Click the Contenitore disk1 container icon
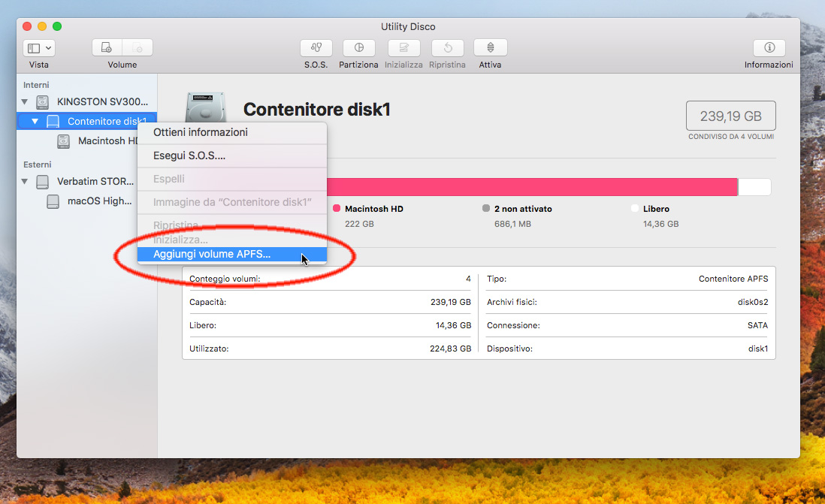This screenshot has height=504, width=825. coord(53,122)
